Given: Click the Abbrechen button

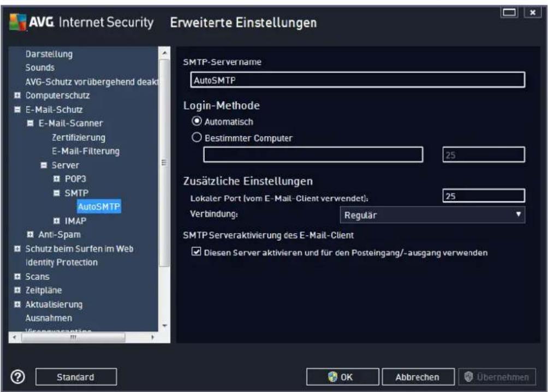Looking at the screenshot, I should [x=418, y=377].
